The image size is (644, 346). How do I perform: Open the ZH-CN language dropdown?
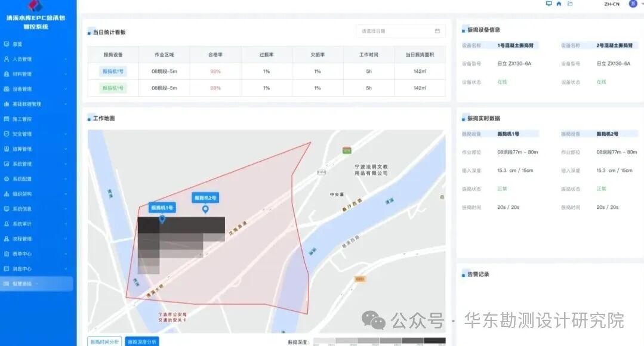tap(612, 4)
